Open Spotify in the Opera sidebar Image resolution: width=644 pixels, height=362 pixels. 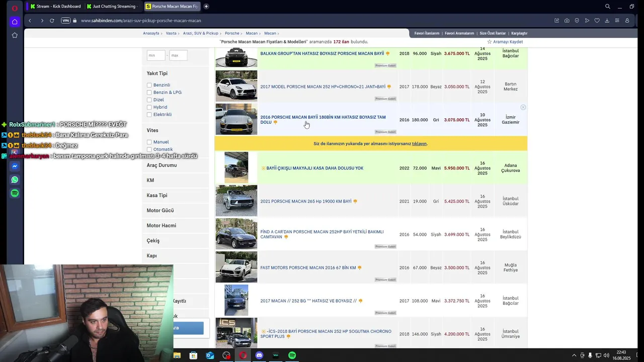click(x=15, y=193)
